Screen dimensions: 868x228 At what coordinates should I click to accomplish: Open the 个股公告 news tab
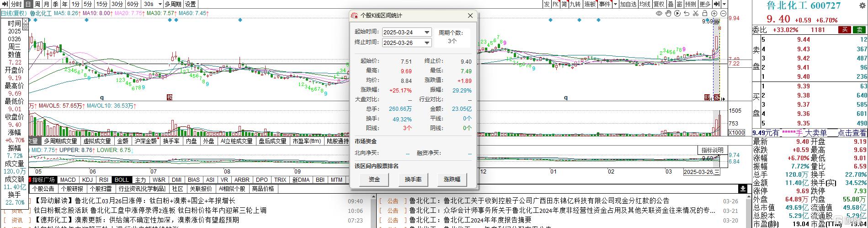pos(43,189)
